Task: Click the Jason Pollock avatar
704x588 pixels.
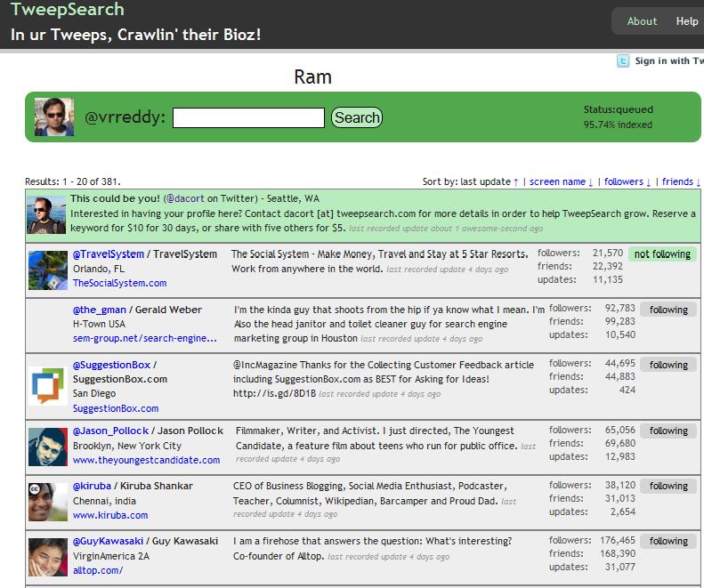Action: [47, 447]
